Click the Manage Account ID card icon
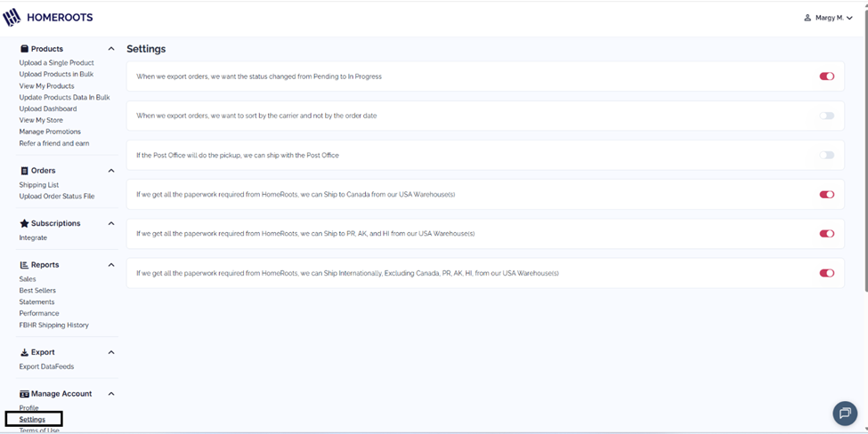 point(24,394)
